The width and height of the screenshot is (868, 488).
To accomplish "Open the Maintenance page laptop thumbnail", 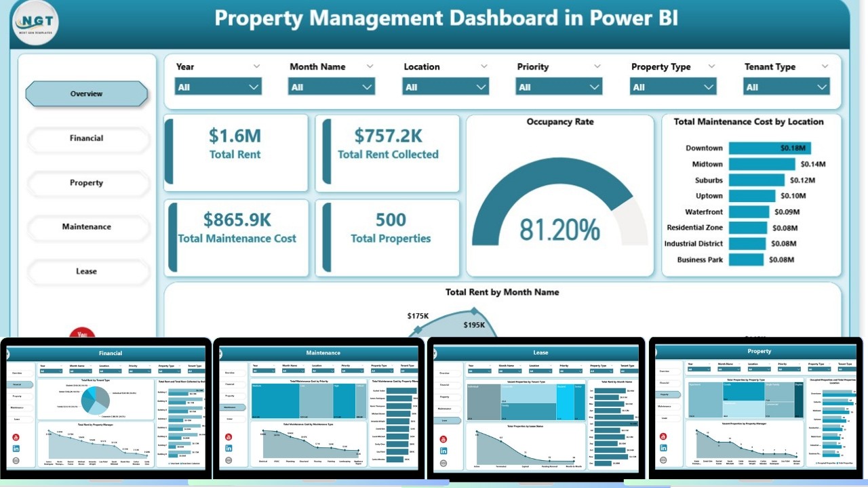I will pyautogui.click(x=319, y=409).
